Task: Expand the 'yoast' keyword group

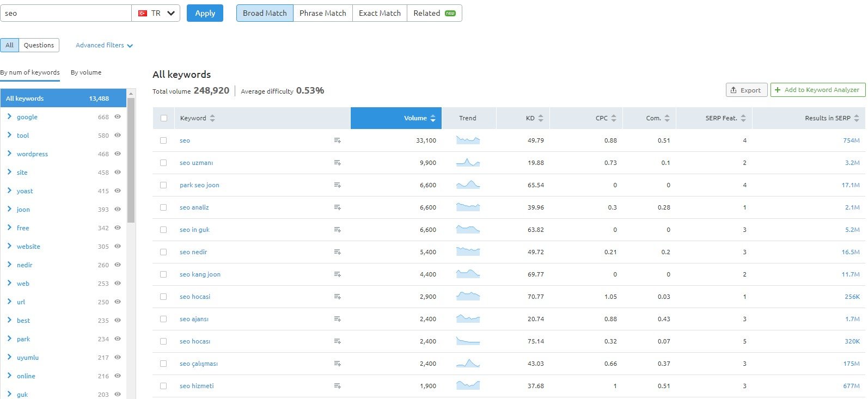Action: click(x=9, y=191)
